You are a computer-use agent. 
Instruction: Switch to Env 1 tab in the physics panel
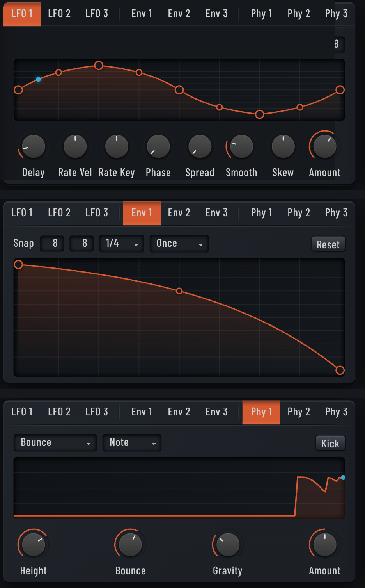(142, 412)
